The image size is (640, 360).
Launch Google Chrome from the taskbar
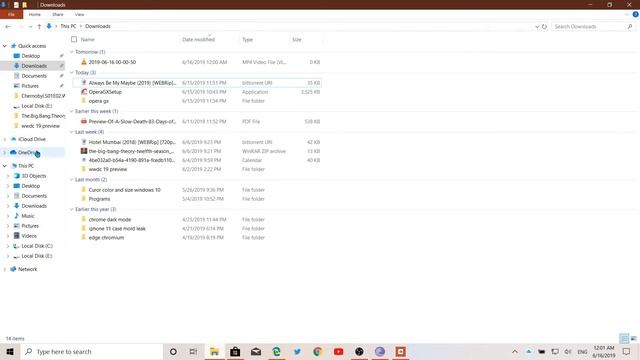pos(318,351)
